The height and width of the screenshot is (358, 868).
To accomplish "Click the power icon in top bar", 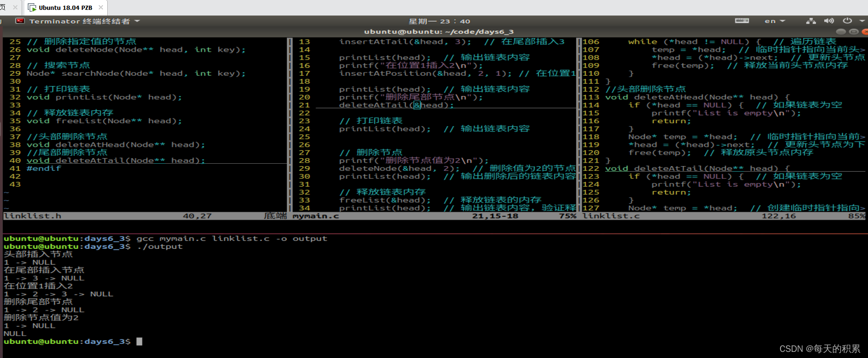I will (x=847, y=21).
